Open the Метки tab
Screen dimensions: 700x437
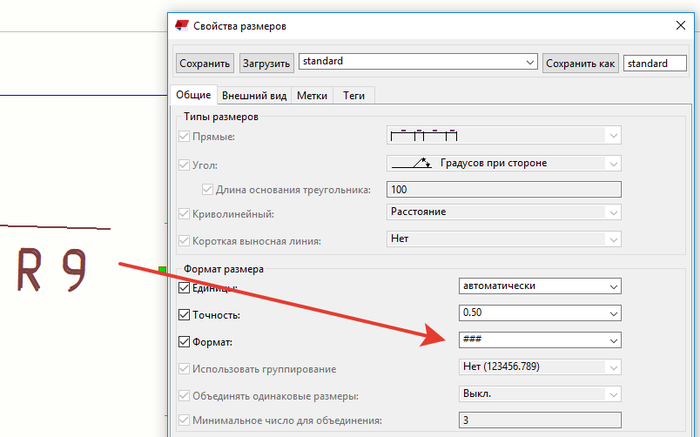[x=312, y=96]
